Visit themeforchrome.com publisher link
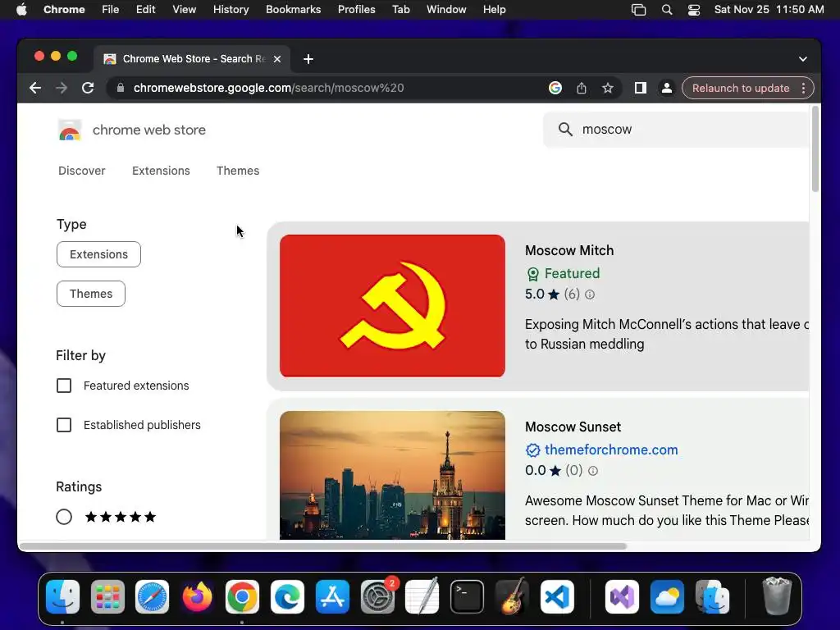 [x=611, y=450]
